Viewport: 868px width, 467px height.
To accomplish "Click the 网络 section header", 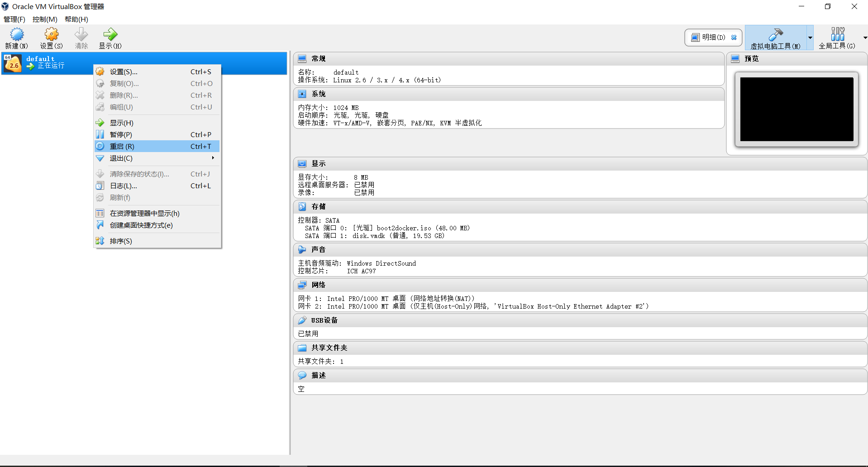I will pyautogui.click(x=580, y=285).
